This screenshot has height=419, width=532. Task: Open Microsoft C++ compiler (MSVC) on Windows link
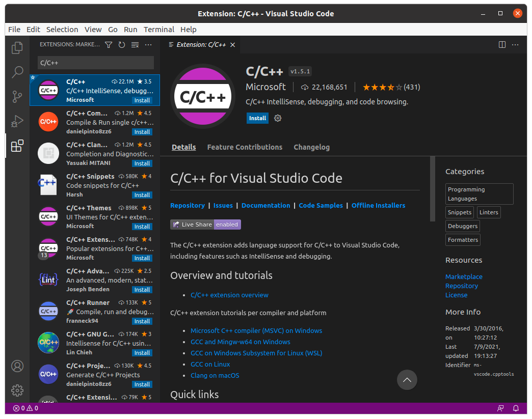tap(256, 330)
